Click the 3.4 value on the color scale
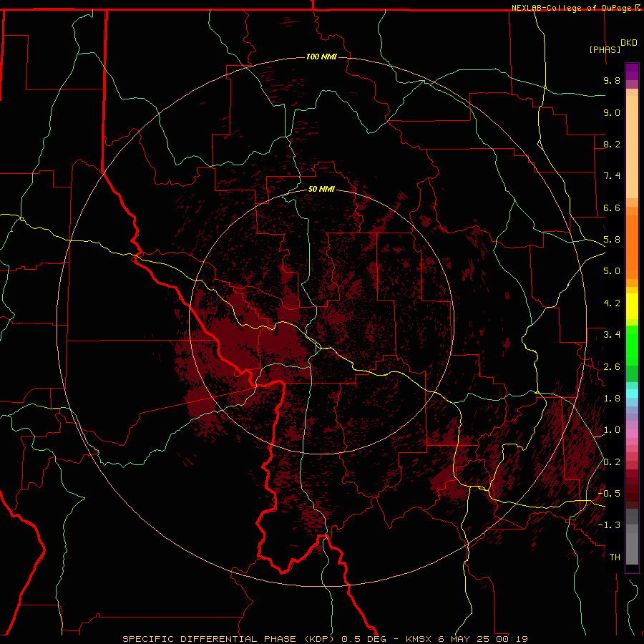The height and width of the screenshot is (644, 644). coord(612,335)
